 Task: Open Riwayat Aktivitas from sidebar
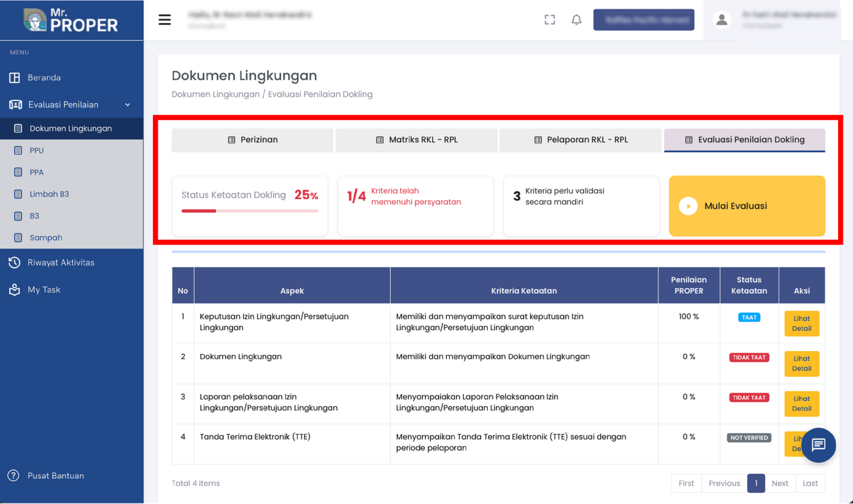coord(61,263)
